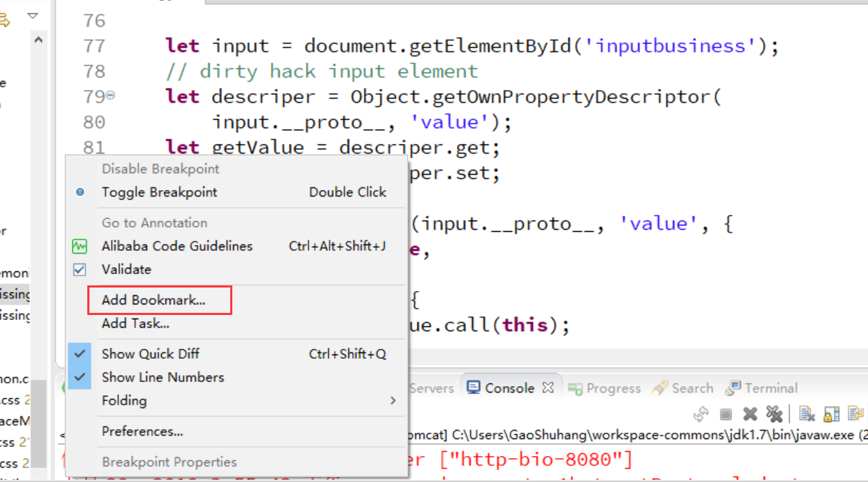Click the Terminal tab icon
The image size is (868, 482).
pyautogui.click(x=734, y=388)
